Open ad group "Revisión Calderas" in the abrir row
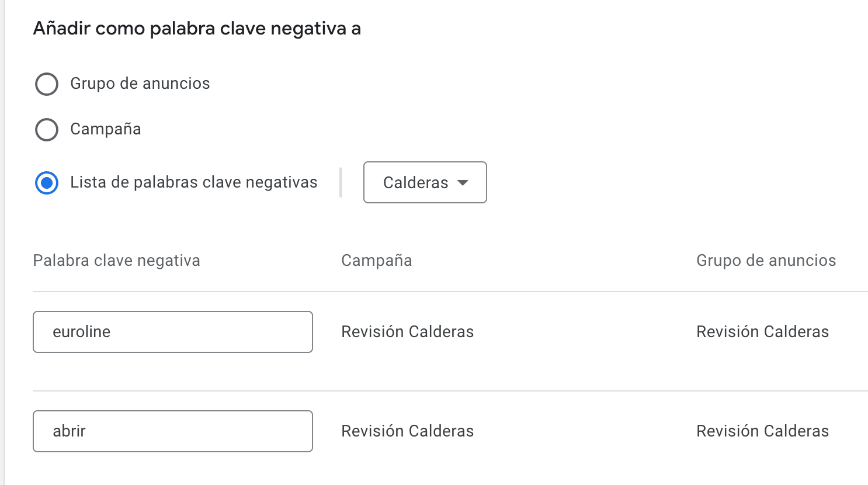Viewport: 868px width, 485px height. coord(762,431)
